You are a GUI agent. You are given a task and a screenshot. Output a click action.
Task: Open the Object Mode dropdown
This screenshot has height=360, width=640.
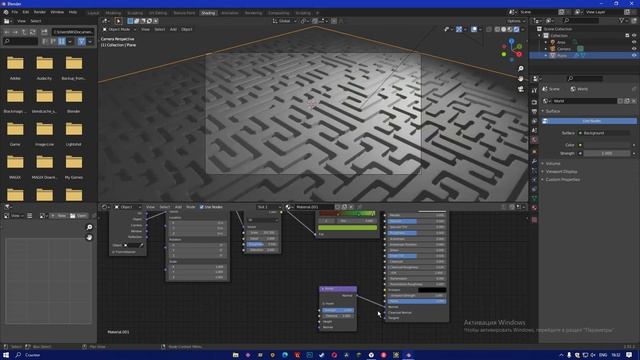point(119,29)
